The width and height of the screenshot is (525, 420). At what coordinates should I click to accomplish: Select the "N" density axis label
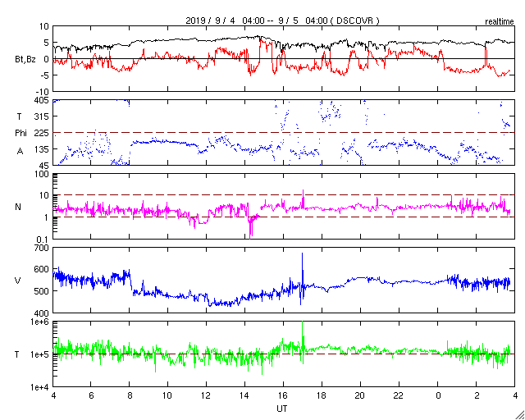pyautogui.click(x=18, y=207)
